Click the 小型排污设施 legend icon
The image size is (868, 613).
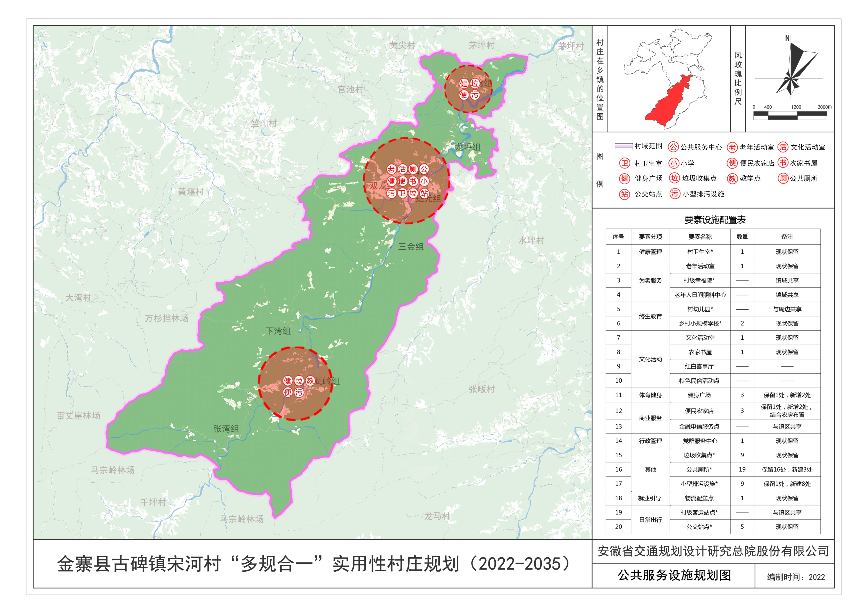click(674, 194)
